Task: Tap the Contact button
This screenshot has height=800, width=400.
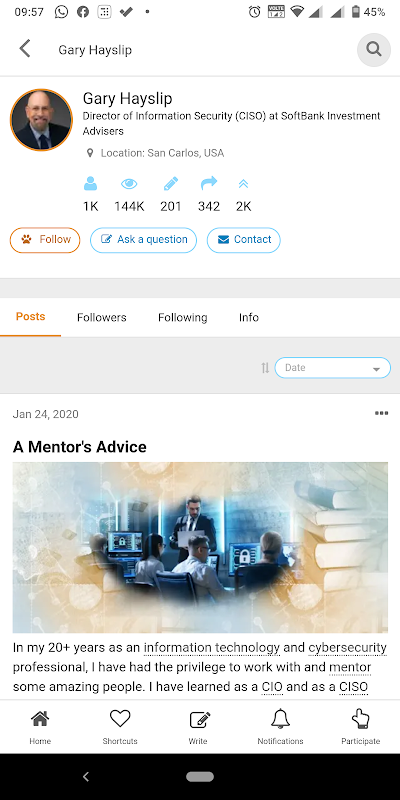Action: (243, 240)
